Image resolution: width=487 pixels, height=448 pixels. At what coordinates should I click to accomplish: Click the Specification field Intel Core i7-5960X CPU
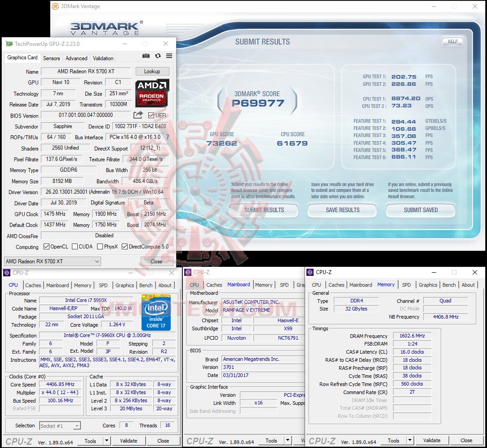click(107, 336)
